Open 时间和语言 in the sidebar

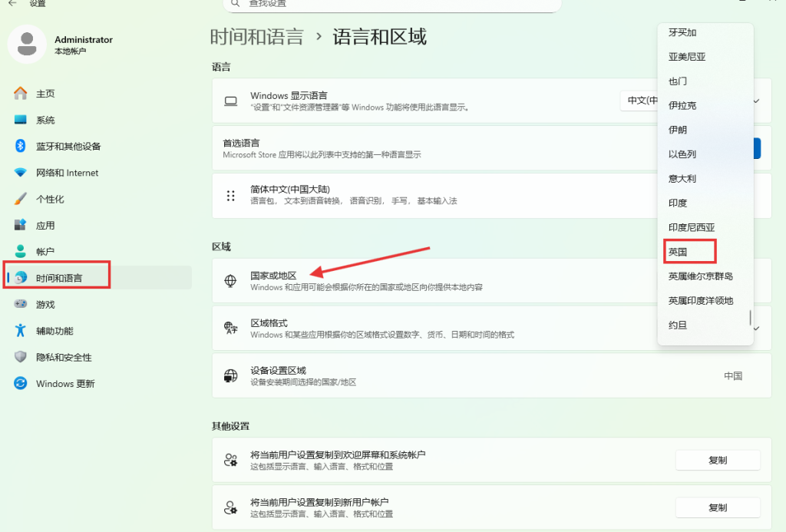59,278
